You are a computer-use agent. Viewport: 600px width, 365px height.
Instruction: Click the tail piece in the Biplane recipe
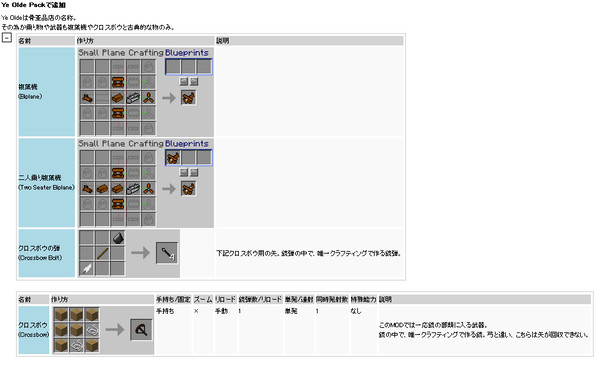coord(87,98)
